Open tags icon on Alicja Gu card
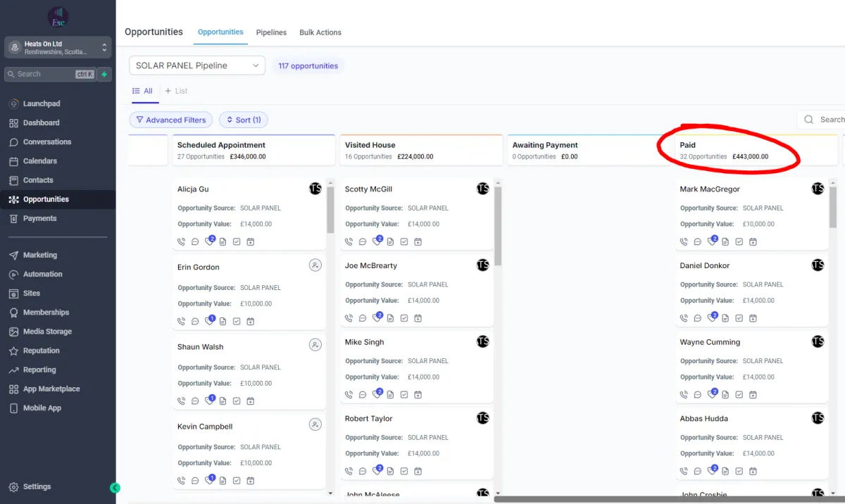 [209, 241]
